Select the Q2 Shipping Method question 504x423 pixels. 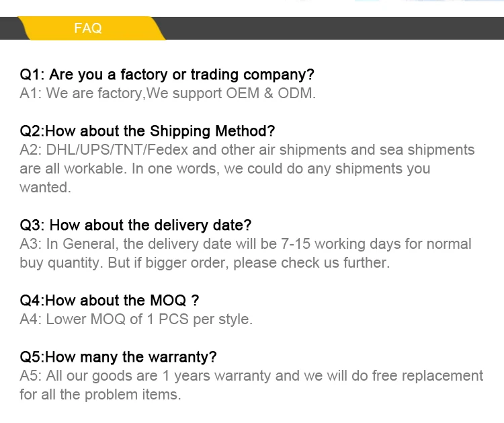pyautogui.click(x=147, y=131)
